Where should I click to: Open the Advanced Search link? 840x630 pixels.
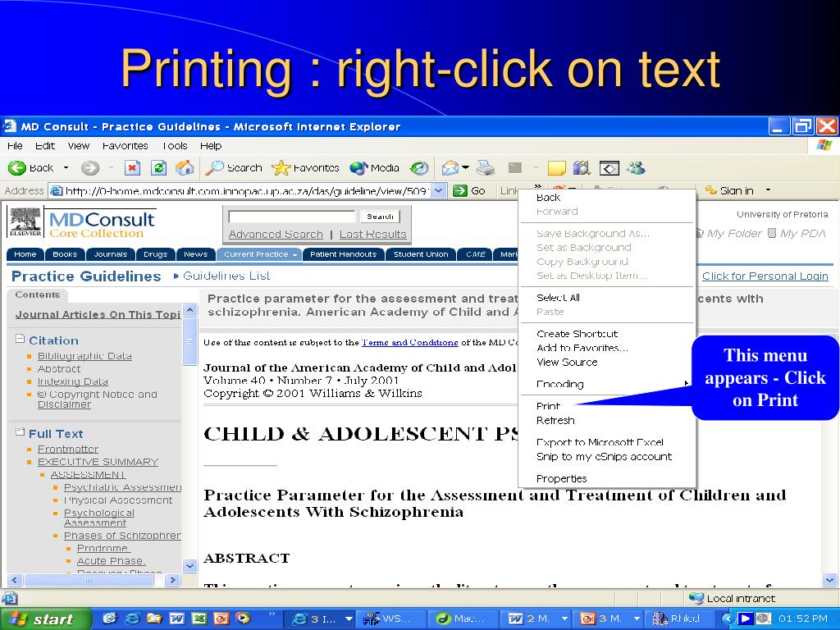[x=276, y=234]
